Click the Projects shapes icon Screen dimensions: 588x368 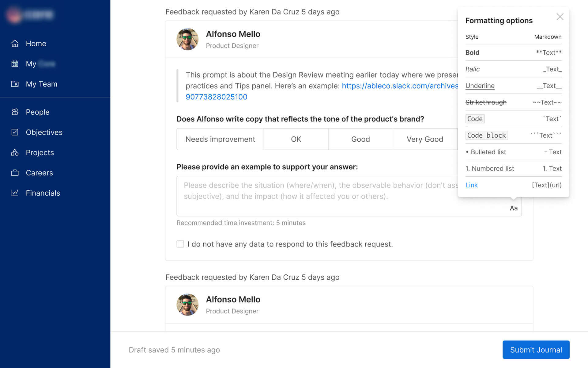click(x=15, y=152)
